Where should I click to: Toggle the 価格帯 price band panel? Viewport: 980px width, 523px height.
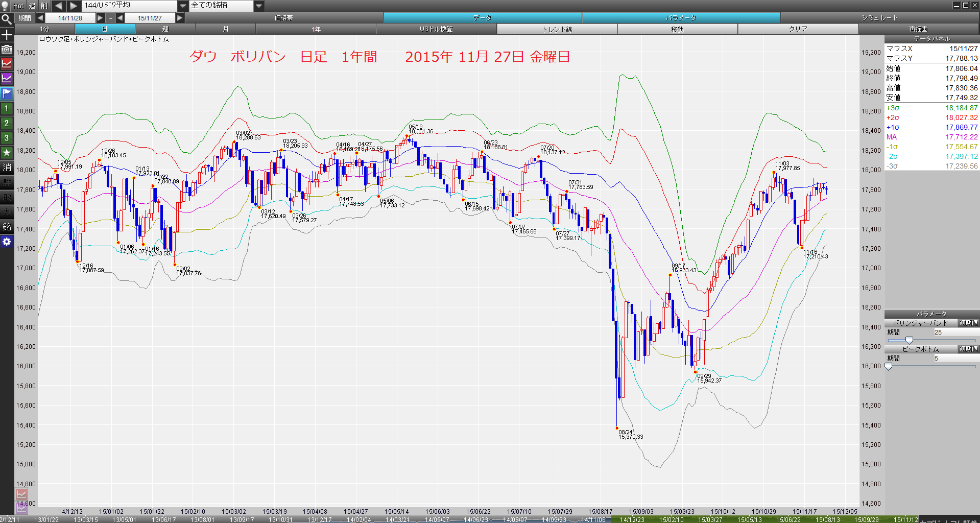coord(284,18)
